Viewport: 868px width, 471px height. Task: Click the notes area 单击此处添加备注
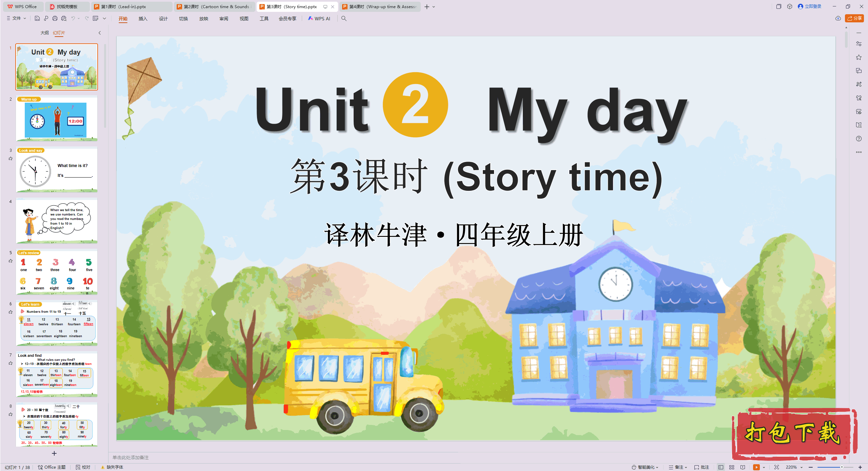(131, 457)
